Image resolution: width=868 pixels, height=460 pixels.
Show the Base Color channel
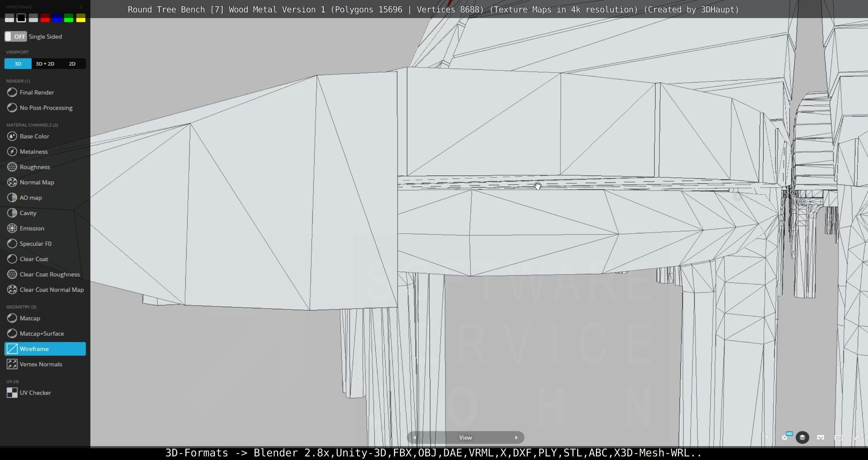[34, 136]
